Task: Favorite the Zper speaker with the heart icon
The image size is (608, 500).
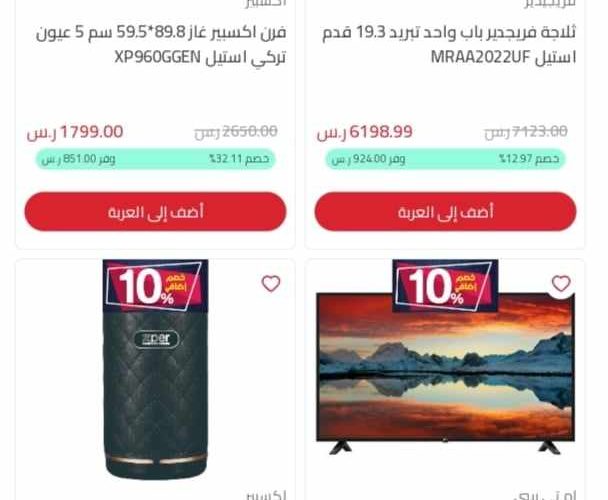Action: click(x=271, y=284)
